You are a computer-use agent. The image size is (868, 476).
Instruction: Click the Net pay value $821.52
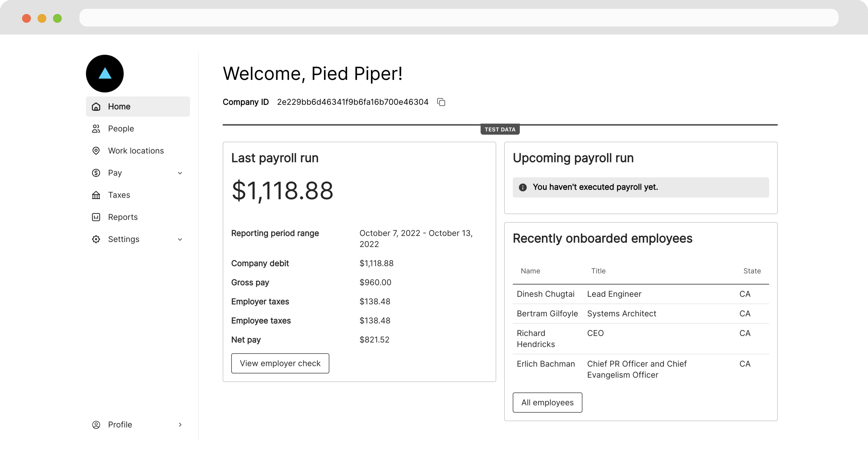pos(374,340)
